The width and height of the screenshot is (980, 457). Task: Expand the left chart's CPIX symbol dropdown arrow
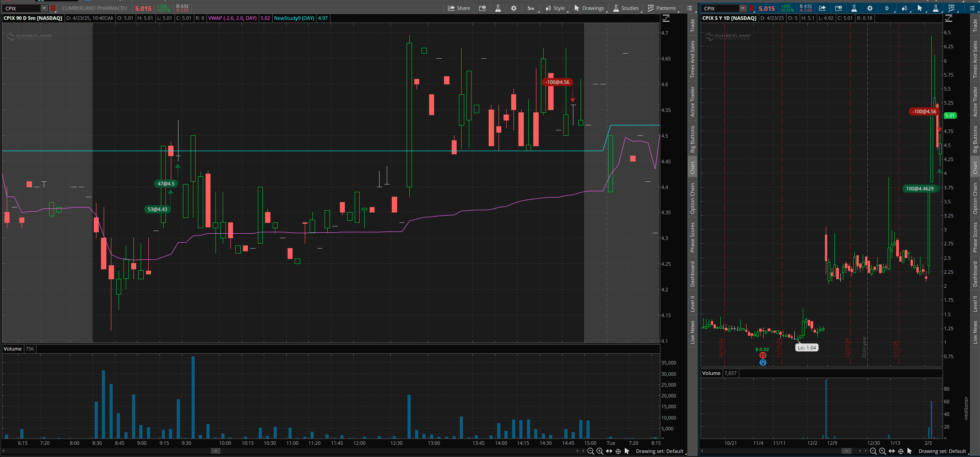click(x=44, y=8)
